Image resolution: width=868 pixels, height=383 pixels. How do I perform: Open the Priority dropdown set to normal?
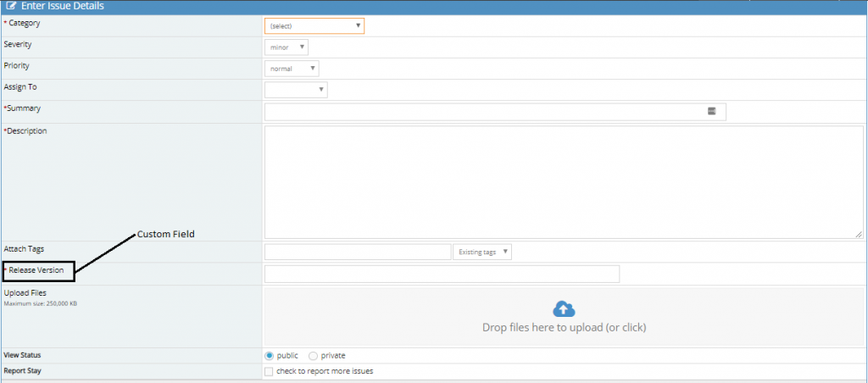pos(292,69)
